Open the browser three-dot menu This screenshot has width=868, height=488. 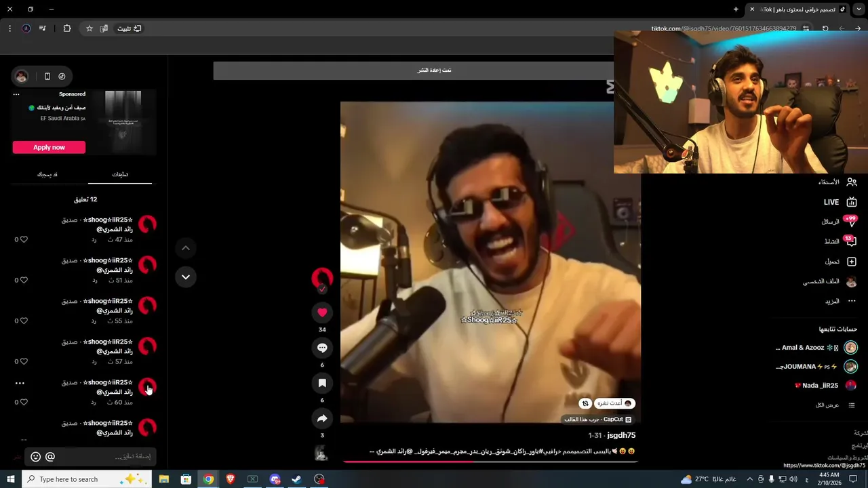click(x=9, y=28)
